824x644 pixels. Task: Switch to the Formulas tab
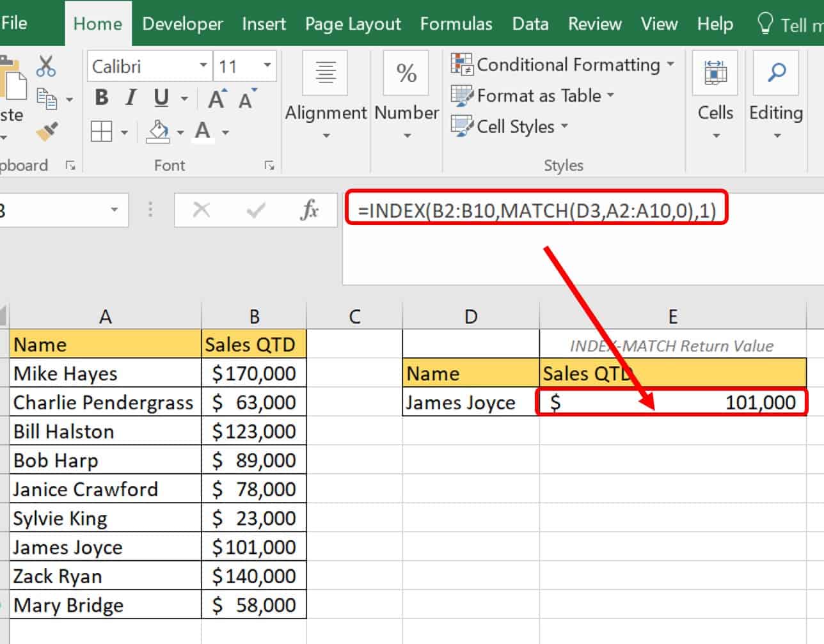[456, 24]
